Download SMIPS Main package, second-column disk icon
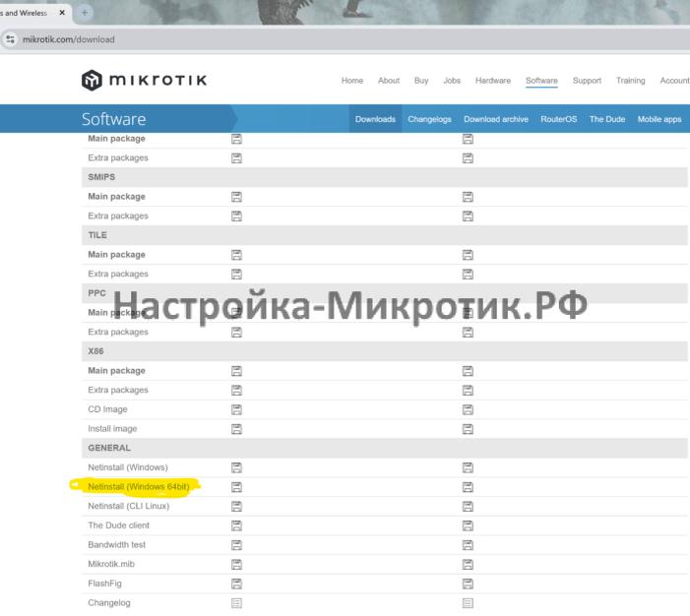The height and width of the screenshot is (616, 690). point(468,197)
